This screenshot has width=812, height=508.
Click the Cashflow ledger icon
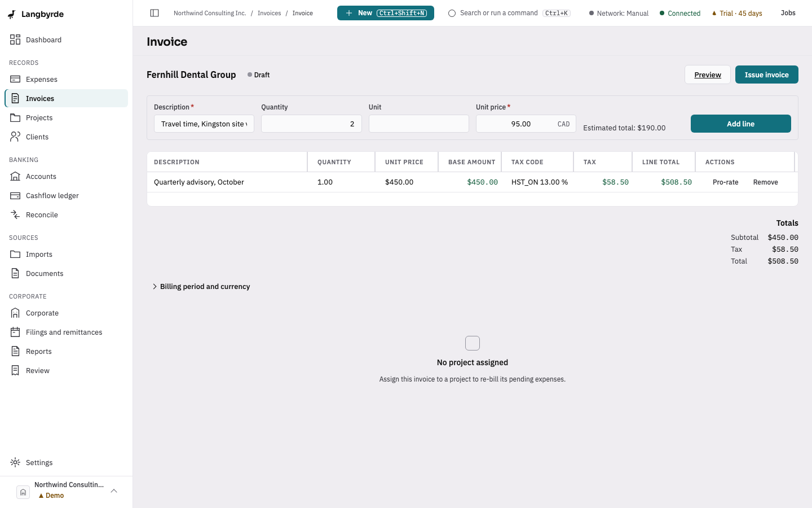[x=15, y=195]
